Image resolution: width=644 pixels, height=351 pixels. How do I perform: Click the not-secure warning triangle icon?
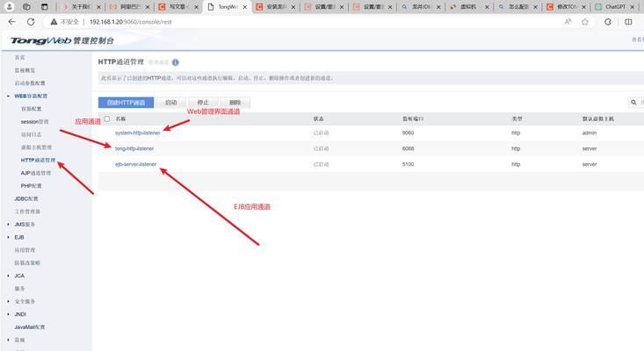54,22
